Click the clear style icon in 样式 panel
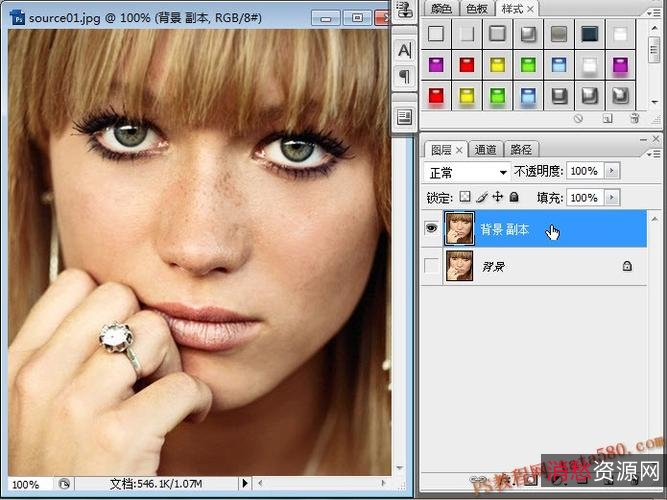667x500 pixels. [578, 119]
